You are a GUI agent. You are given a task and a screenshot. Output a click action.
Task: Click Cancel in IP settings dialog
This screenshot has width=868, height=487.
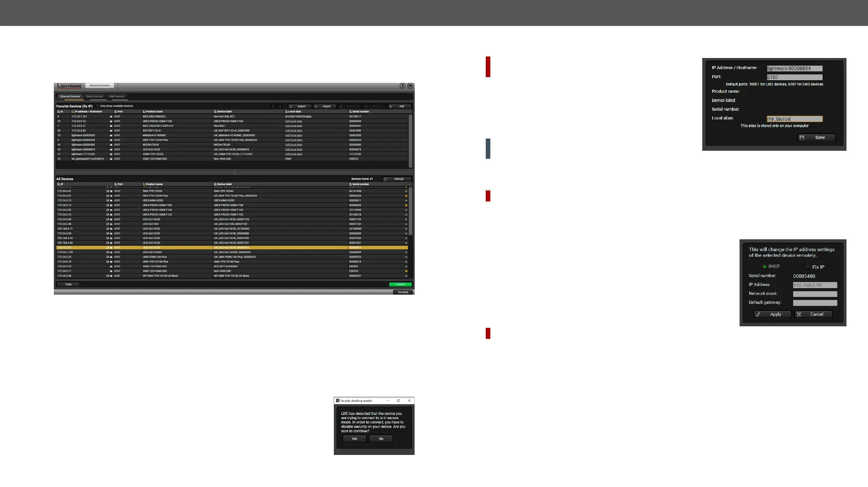click(x=813, y=314)
